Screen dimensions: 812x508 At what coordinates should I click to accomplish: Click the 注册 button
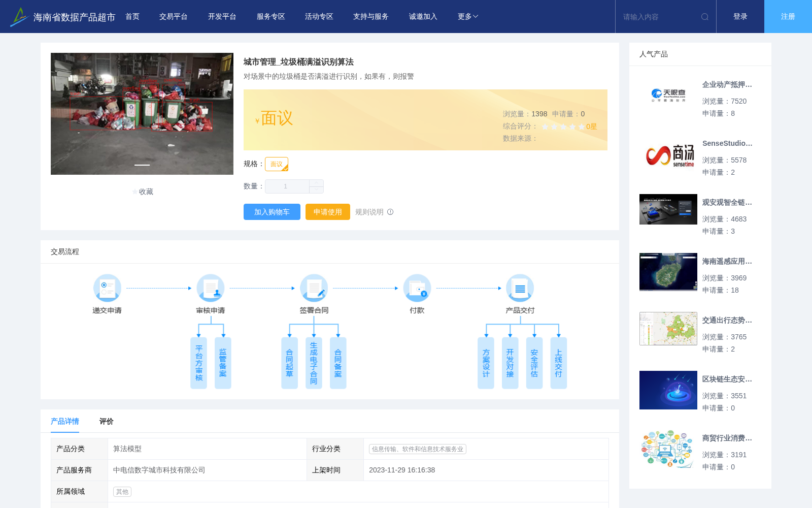(x=788, y=17)
